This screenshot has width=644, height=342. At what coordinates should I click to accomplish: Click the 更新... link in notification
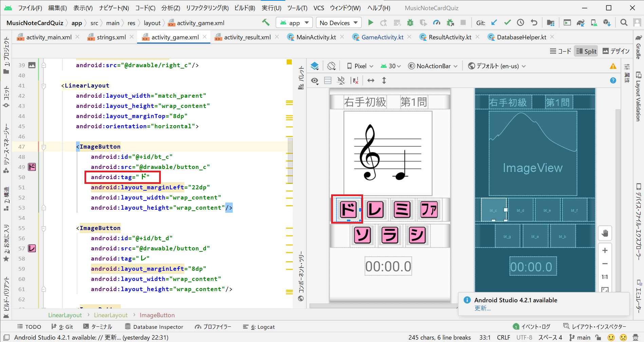(482, 308)
